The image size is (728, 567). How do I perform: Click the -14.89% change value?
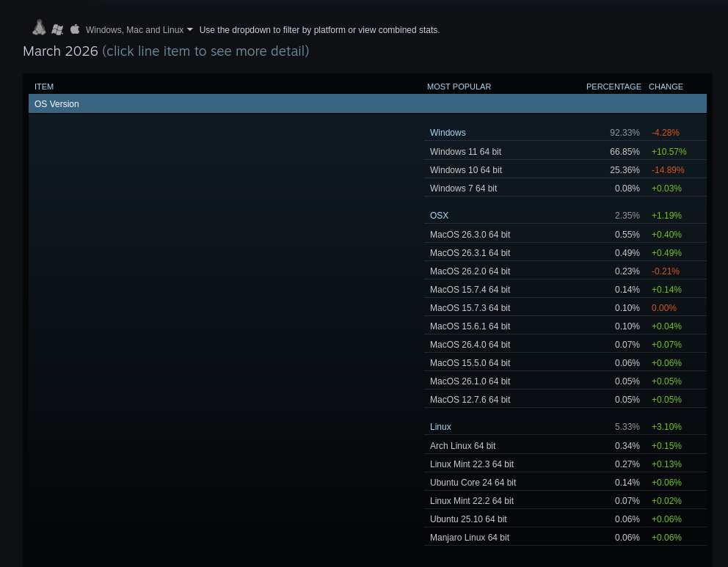(668, 170)
